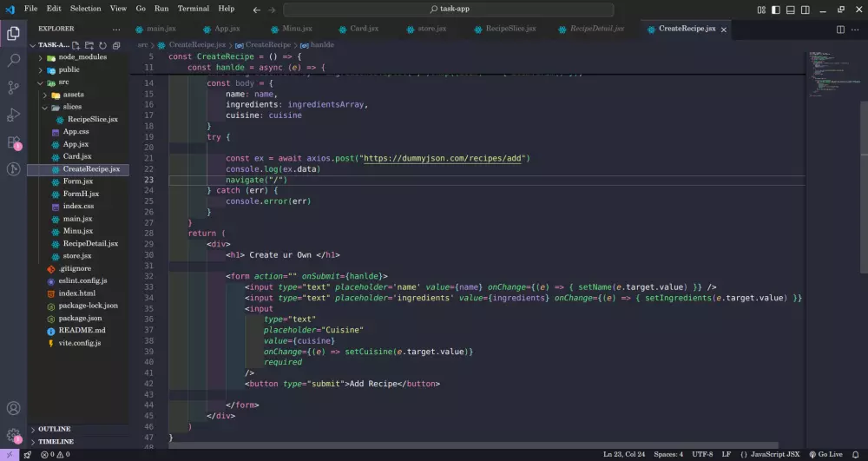The image size is (868, 461).
Task: Click Go Live in status bar
Action: [825, 454]
